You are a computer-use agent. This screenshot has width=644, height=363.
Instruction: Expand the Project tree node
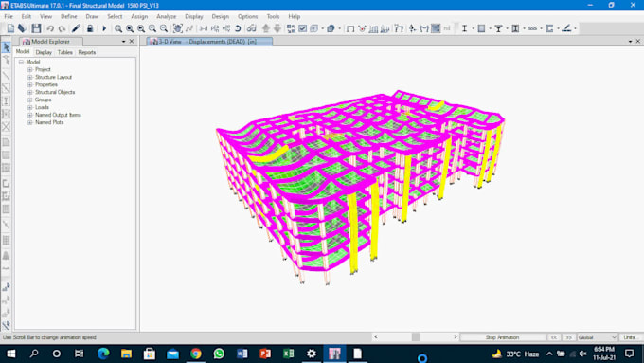point(30,69)
